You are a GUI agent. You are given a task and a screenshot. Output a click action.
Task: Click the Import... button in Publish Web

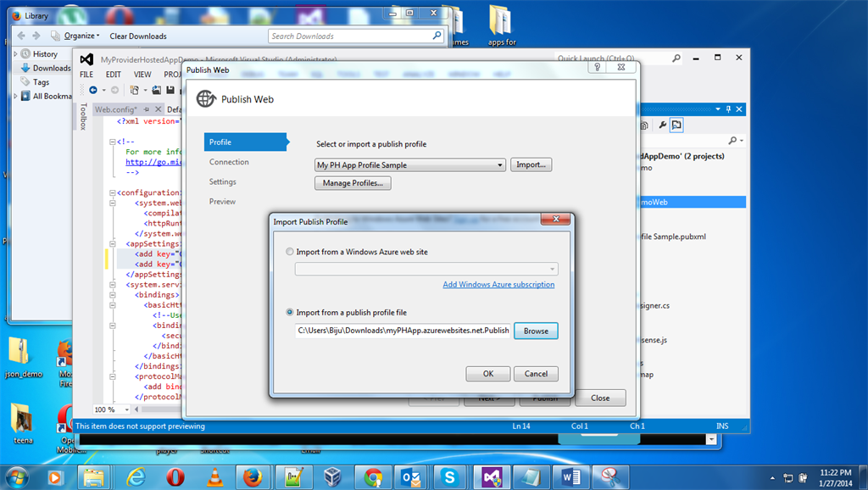531,164
